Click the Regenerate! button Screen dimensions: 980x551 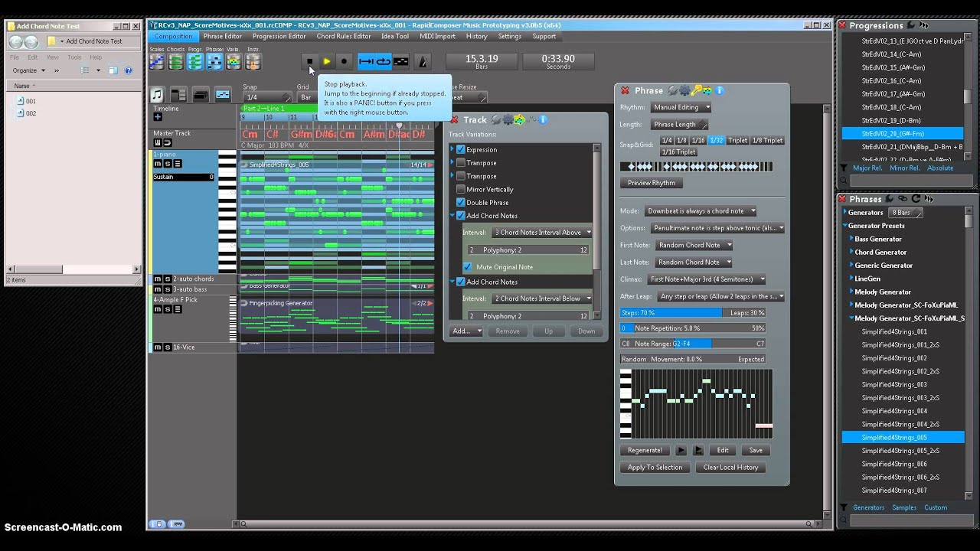tap(645, 450)
